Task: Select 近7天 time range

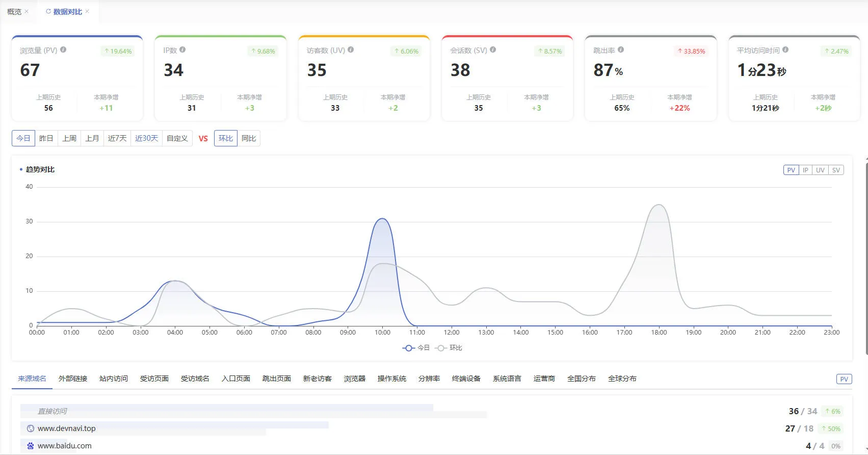Action: [x=117, y=138]
